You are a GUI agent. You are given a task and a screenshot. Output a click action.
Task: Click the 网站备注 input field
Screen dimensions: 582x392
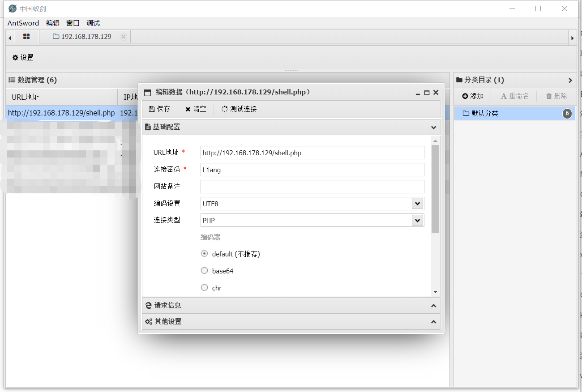point(312,187)
